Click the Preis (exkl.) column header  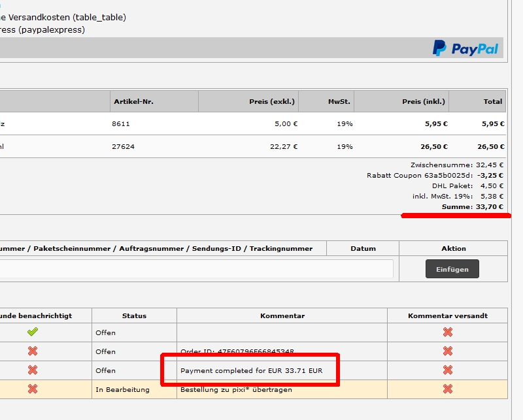[272, 101]
